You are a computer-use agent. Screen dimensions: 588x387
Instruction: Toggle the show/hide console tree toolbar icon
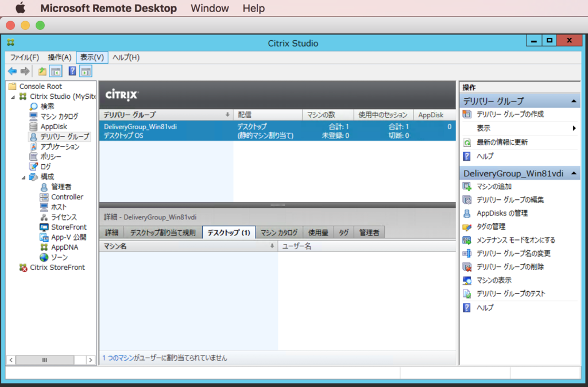[56, 71]
